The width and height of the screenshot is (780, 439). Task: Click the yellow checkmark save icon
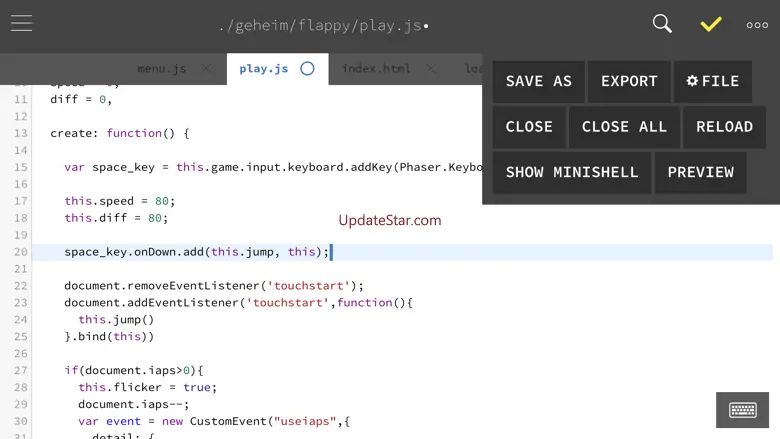711,24
